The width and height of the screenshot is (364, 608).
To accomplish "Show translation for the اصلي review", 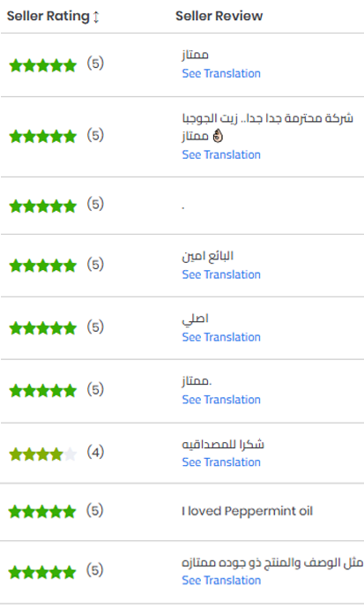I will point(221,337).
